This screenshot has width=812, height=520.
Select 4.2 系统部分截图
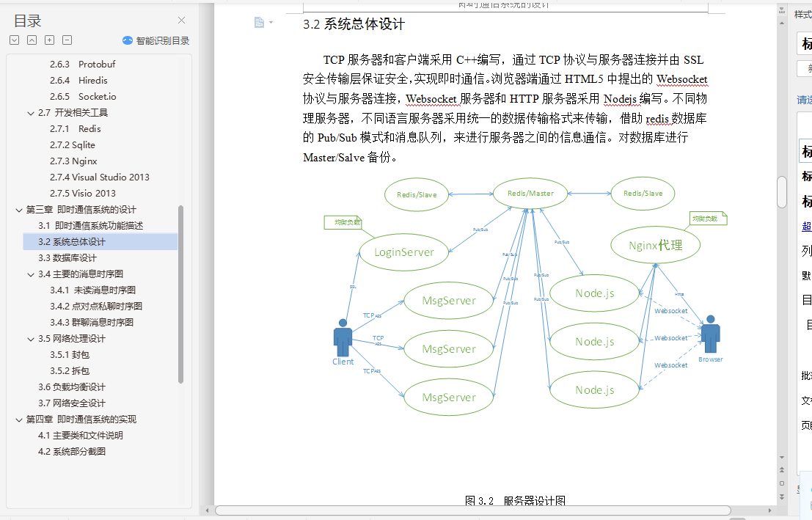71,452
